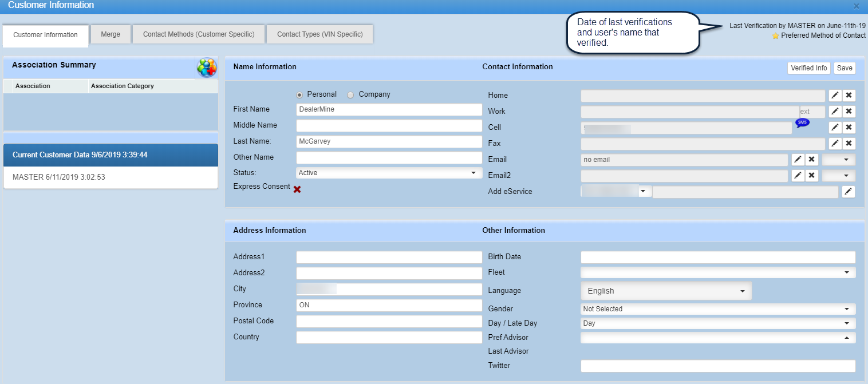Open the Status dropdown
Viewport: 868px width, 384px height.
(389, 173)
